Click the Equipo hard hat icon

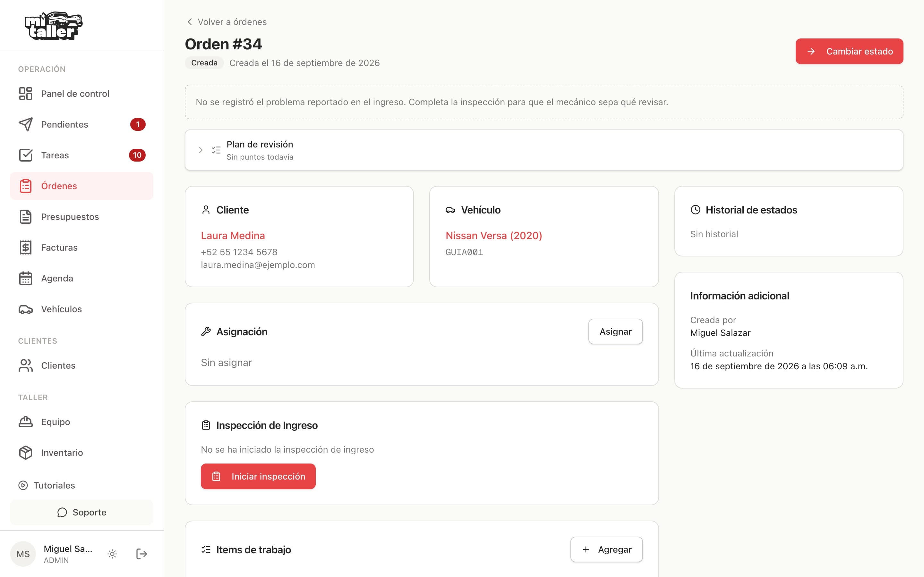[x=26, y=422]
